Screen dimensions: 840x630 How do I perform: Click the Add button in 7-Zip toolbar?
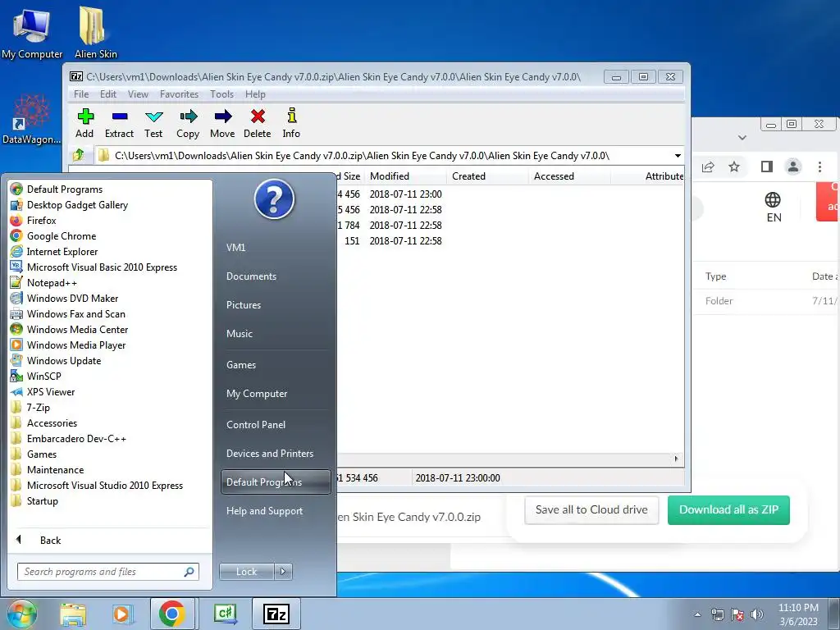[84, 123]
